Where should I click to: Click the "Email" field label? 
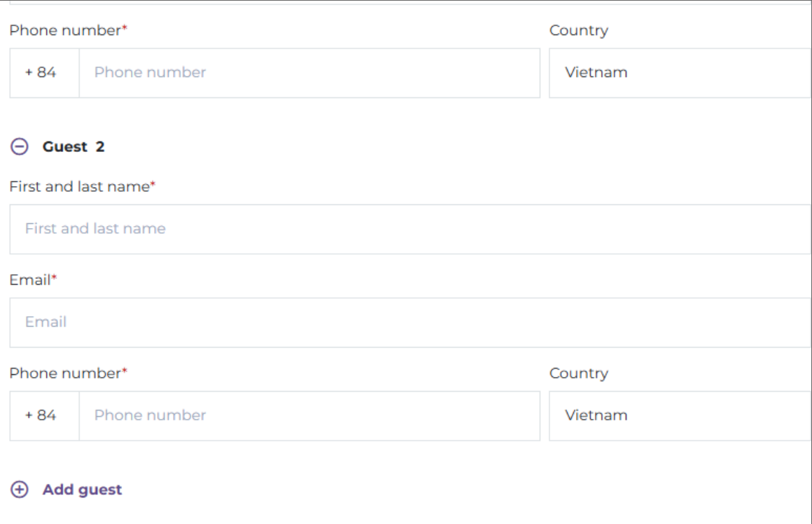[29, 280]
